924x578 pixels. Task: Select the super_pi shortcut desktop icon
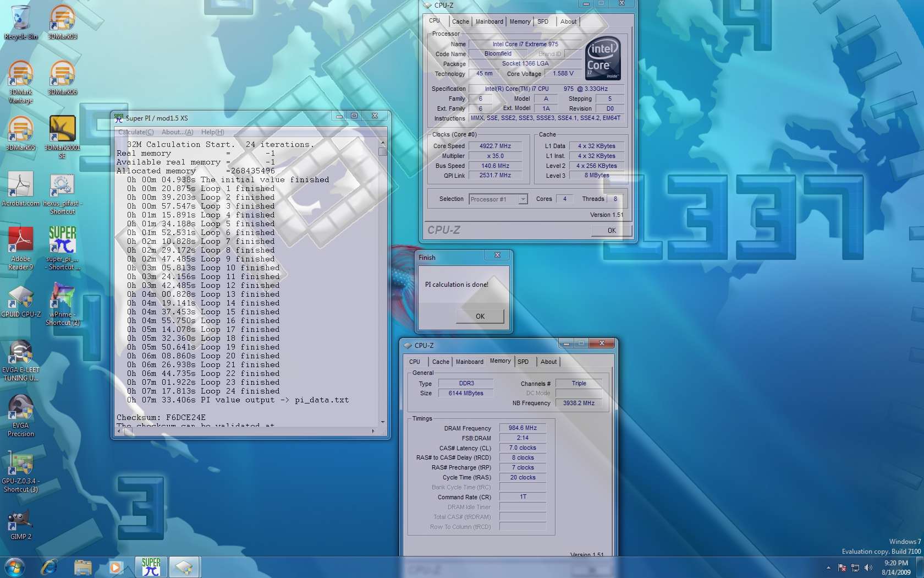tap(62, 248)
